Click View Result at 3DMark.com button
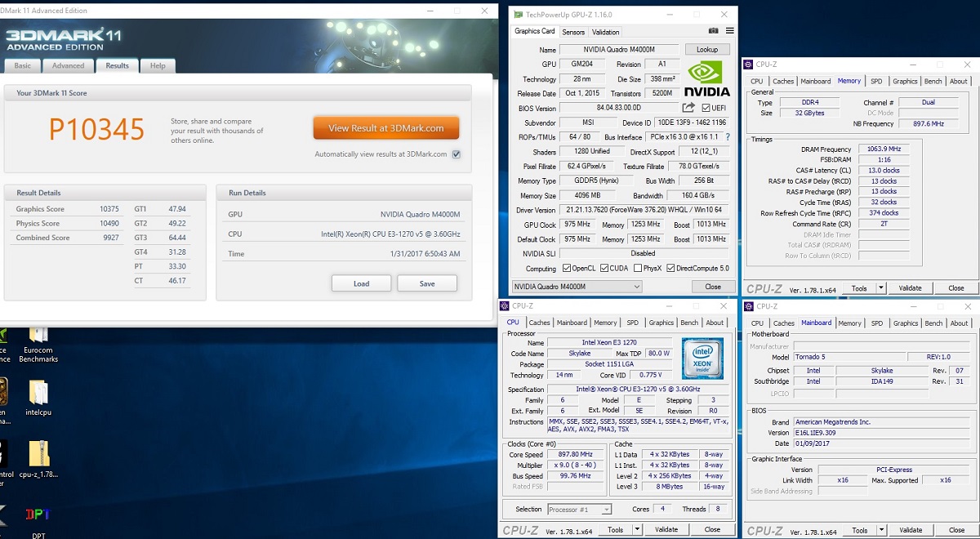 point(385,128)
